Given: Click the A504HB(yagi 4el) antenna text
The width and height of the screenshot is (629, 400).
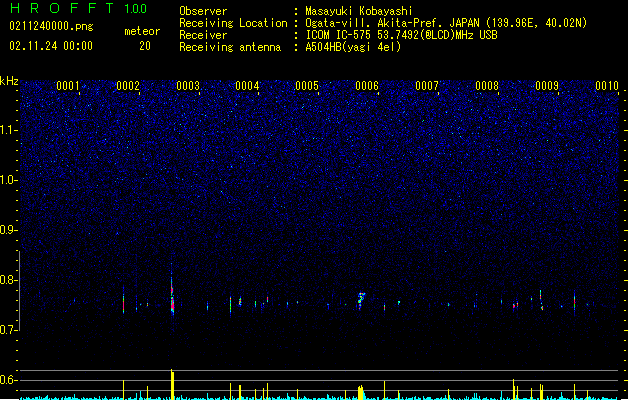Looking at the screenshot, I should tap(353, 47).
